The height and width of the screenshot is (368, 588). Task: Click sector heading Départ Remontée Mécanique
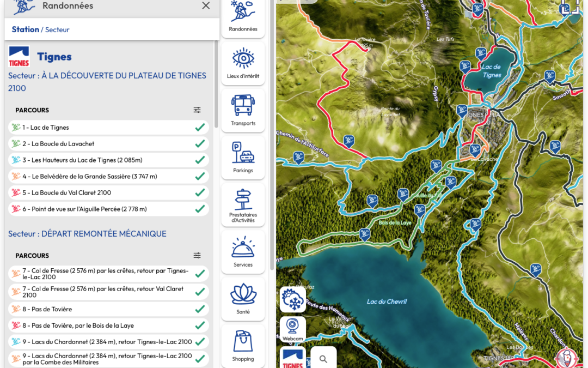click(87, 233)
